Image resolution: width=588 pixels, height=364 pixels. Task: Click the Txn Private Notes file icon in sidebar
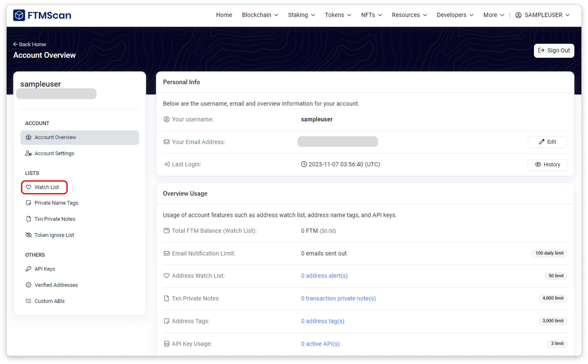[28, 219]
